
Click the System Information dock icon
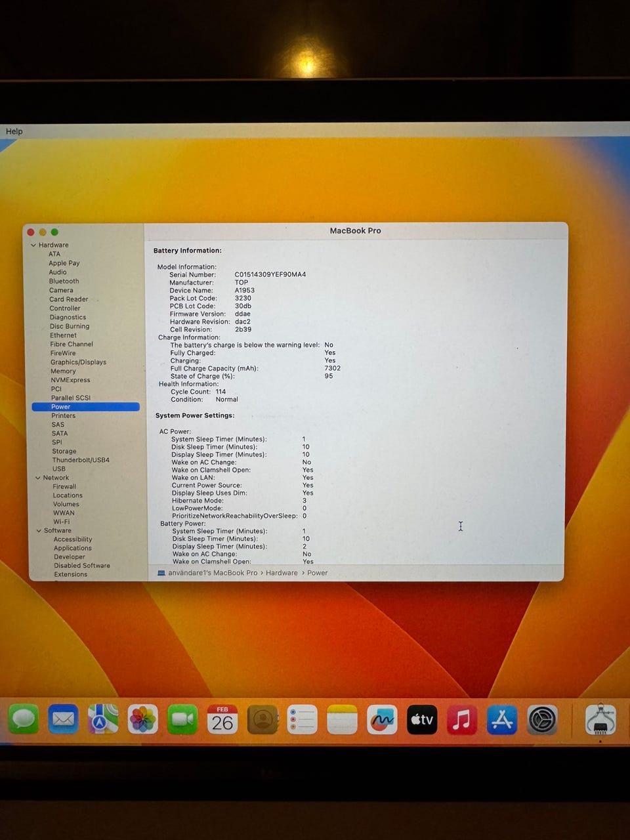600,721
